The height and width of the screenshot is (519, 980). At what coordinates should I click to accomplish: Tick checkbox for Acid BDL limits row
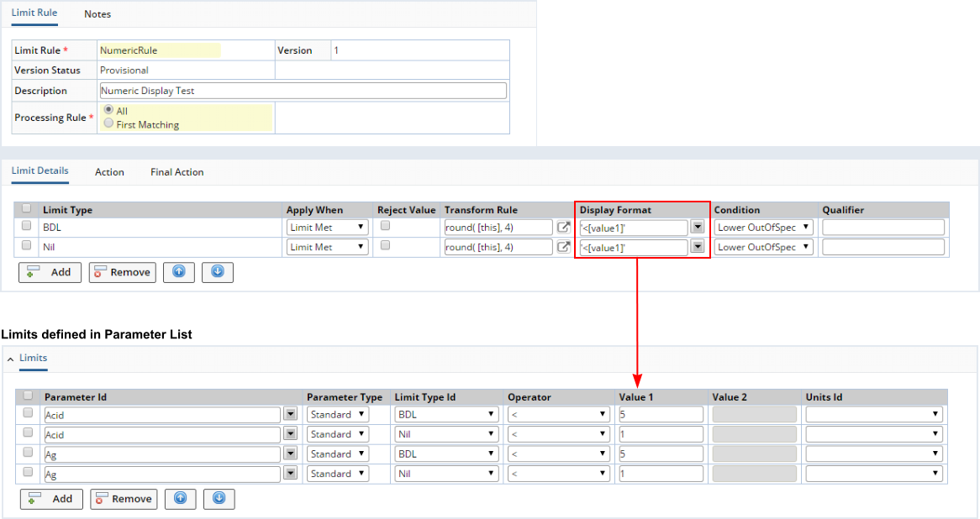point(28,413)
